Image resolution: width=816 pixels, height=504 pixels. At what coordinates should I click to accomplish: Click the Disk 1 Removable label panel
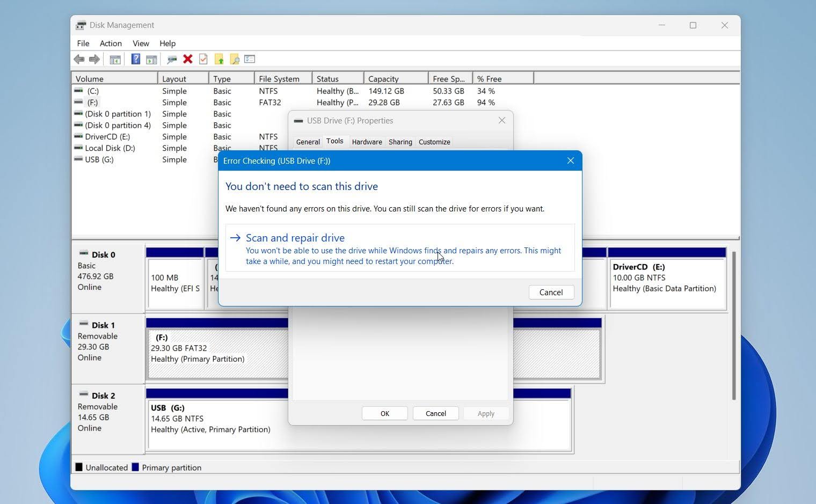tap(108, 348)
